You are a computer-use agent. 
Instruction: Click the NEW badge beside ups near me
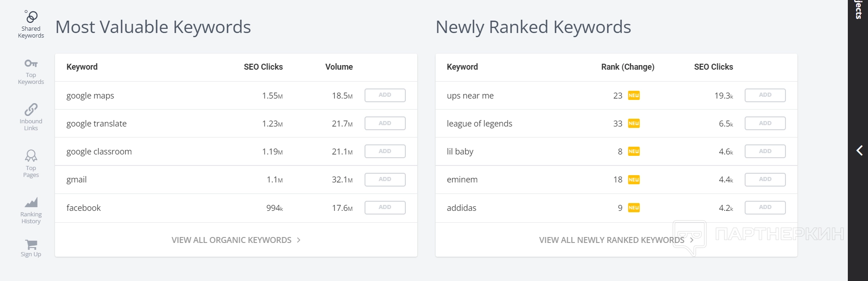coord(634,95)
